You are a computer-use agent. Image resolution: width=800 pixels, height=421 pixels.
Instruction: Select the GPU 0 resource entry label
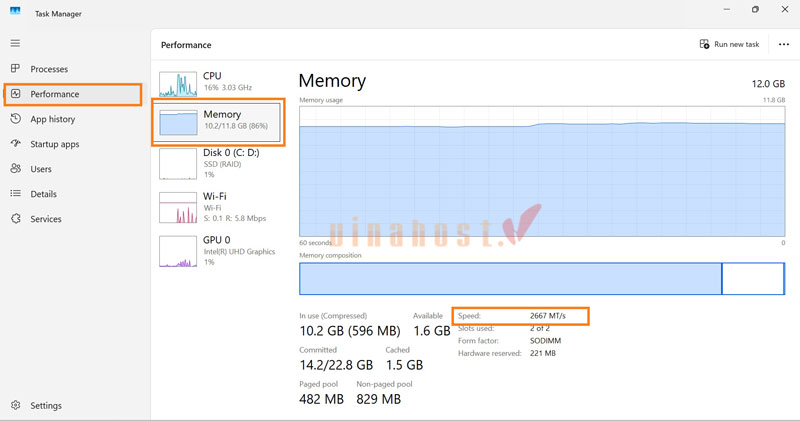click(216, 240)
